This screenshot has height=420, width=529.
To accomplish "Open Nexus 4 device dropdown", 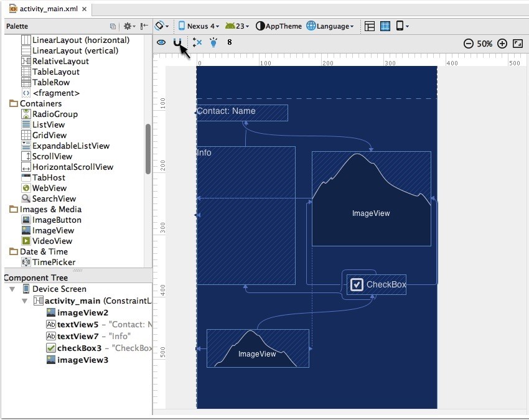I will [x=199, y=26].
